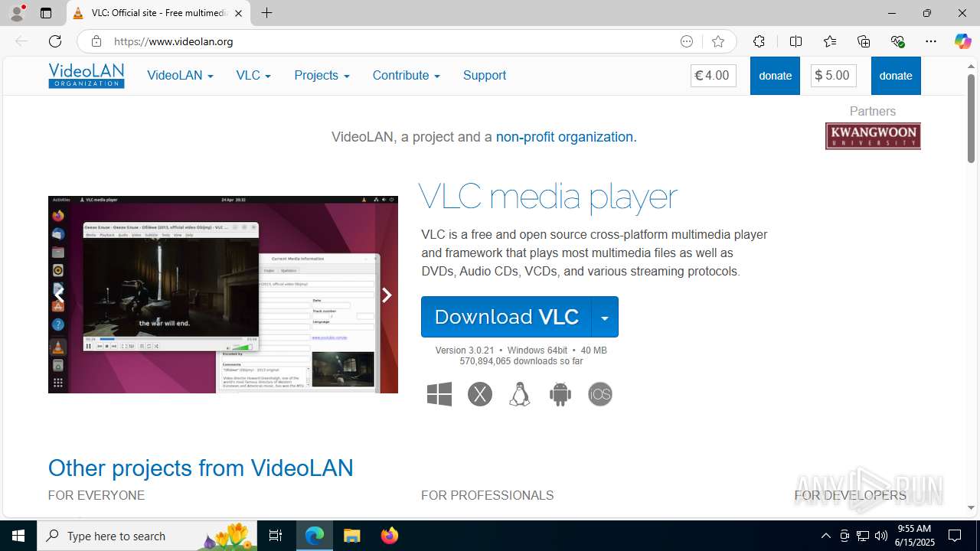
Task: Open a new browser tab
Action: click(266, 13)
